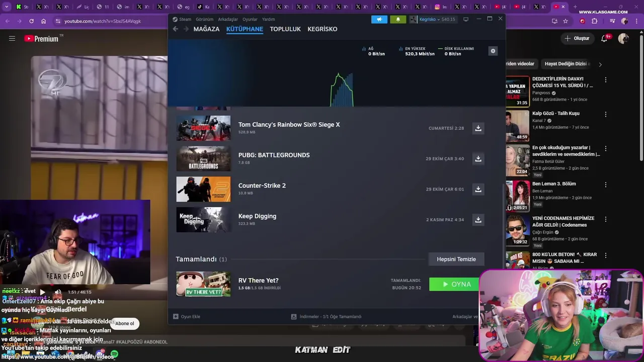Mute the YouTube video volume

pyautogui.click(x=58, y=292)
